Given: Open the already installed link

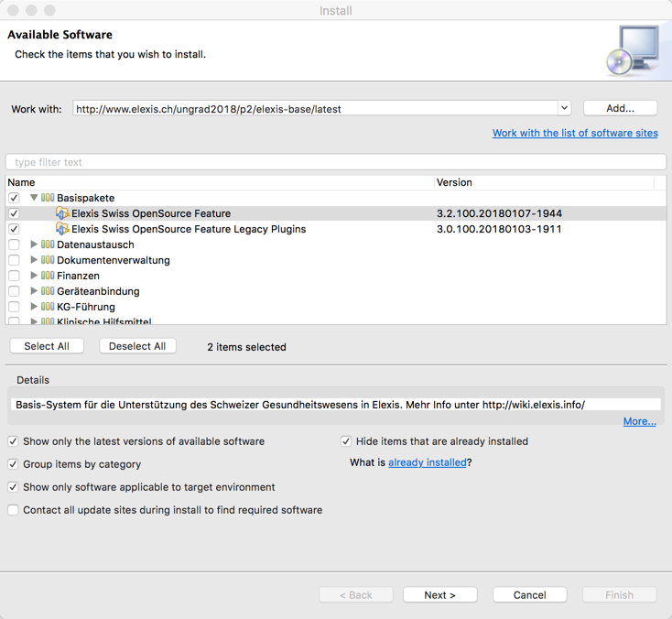Looking at the screenshot, I should (x=427, y=462).
